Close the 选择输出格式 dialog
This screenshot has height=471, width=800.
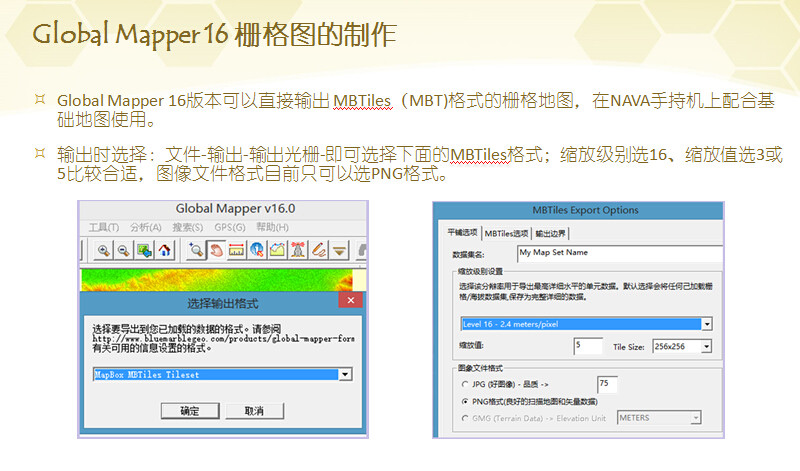351,300
